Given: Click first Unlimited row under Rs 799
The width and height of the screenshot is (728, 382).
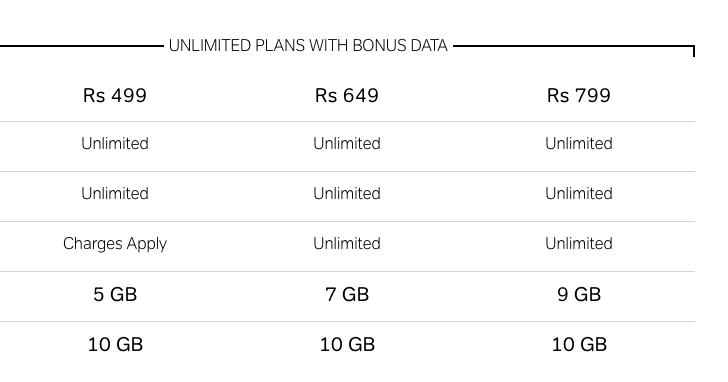Looking at the screenshot, I should pyautogui.click(x=578, y=143).
